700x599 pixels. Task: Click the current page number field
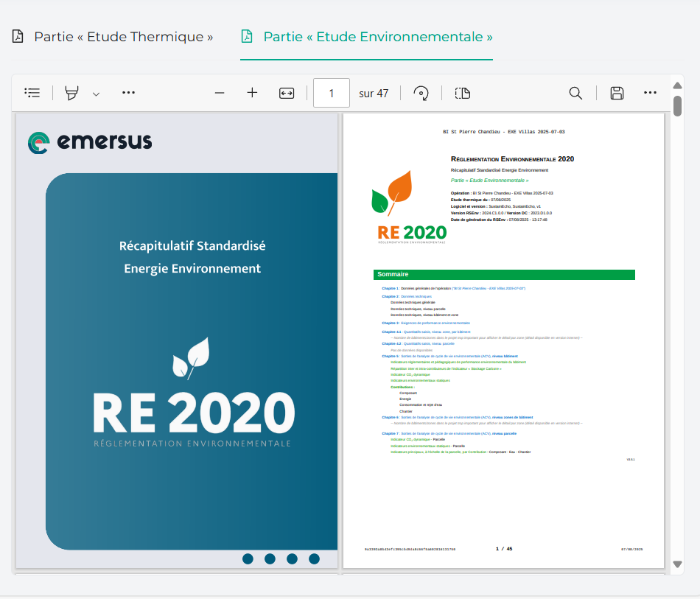click(332, 93)
